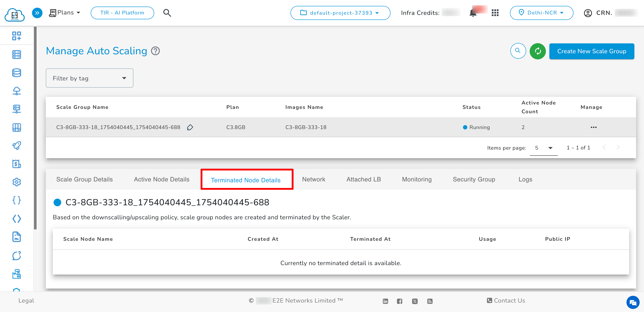The width and height of the screenshot is (644, 312).
Task: Open the chat support bubble icon
Action: coord(633,303)
